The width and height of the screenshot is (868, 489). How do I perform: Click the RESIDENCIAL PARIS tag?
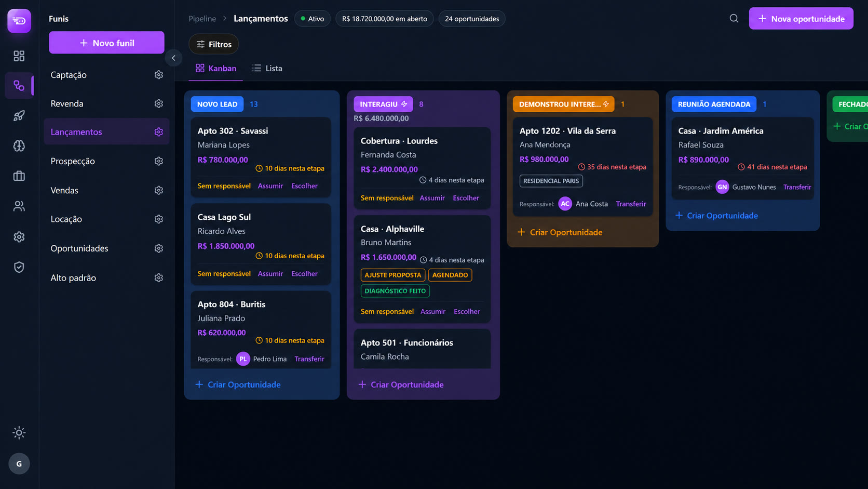coord(551,181)
